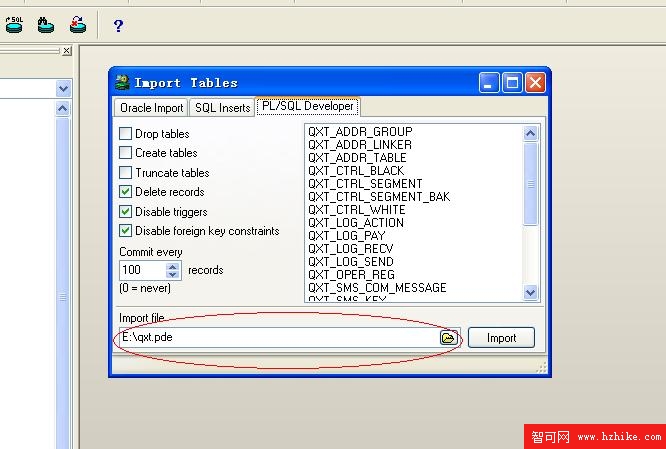Maximize the Import Tables window
The width and height of the screenshot is (666, 449).
coord(512,83)
